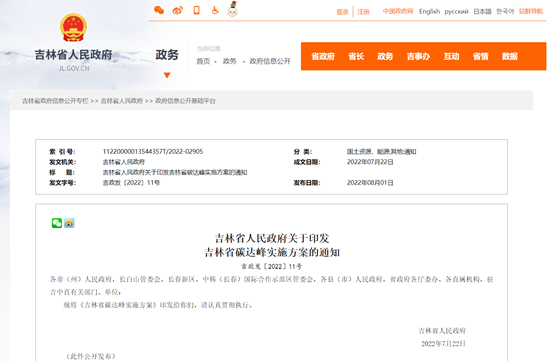The image size is (550, 361).
Task: Click the signature date 2022年7月22日
Action: click(443, 343)
